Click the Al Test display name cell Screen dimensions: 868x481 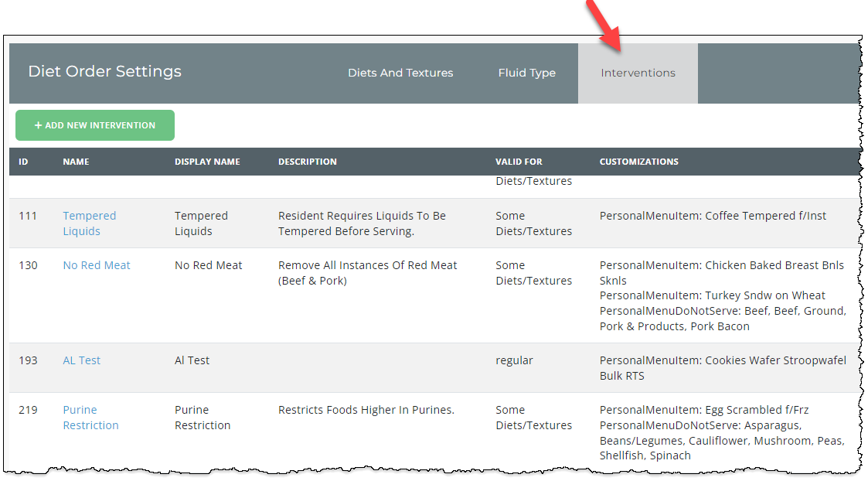tap(192, 360)
